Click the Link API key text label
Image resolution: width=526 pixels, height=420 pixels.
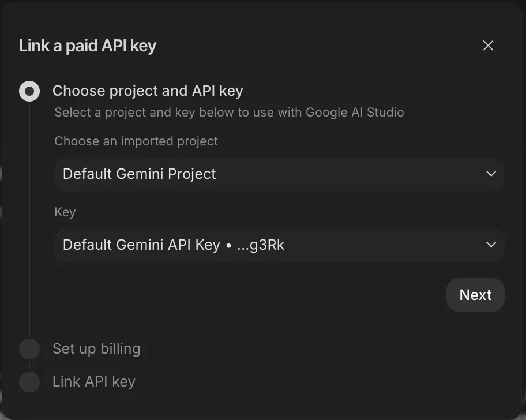(x=94, y=381)
